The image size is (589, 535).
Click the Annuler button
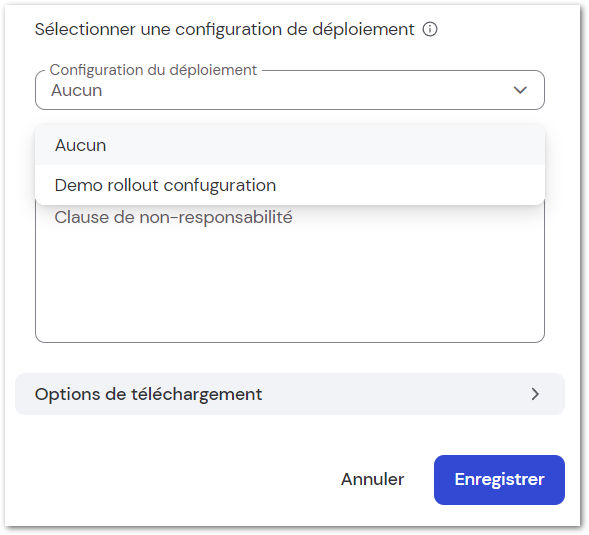[372, 479]
